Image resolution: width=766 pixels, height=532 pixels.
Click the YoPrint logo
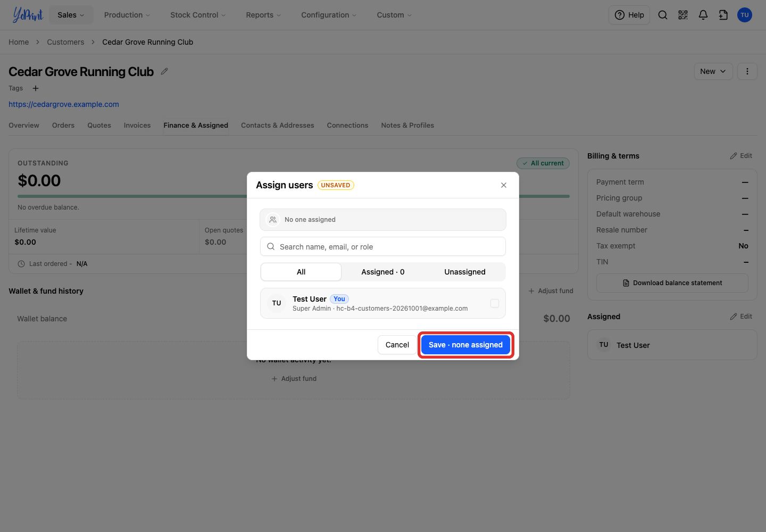tap(28, 15)
